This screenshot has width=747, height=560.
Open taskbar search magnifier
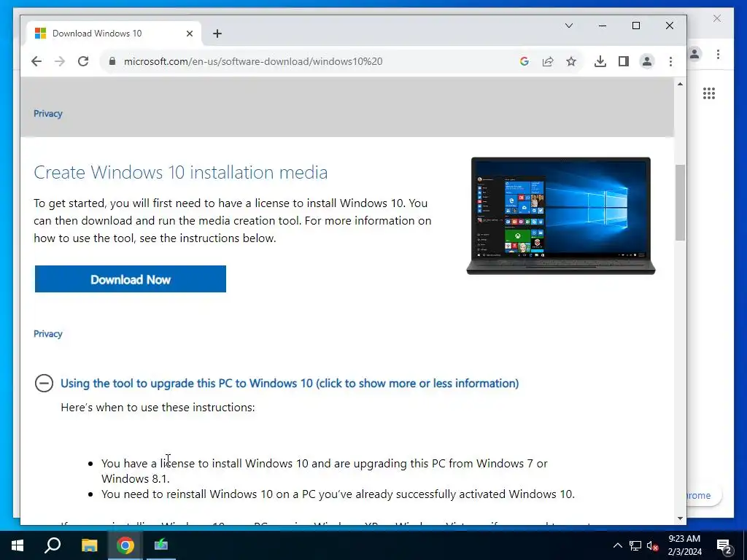[53, 545]
